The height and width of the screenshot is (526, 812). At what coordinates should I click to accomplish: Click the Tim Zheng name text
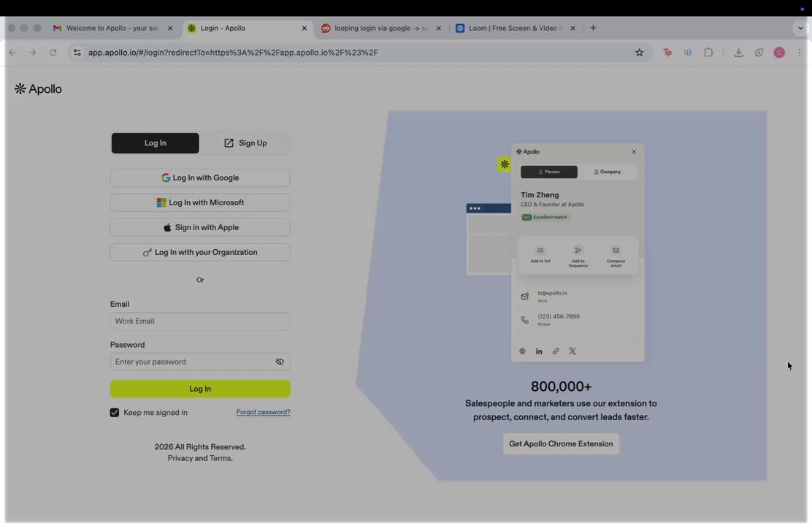pos(540,195)
